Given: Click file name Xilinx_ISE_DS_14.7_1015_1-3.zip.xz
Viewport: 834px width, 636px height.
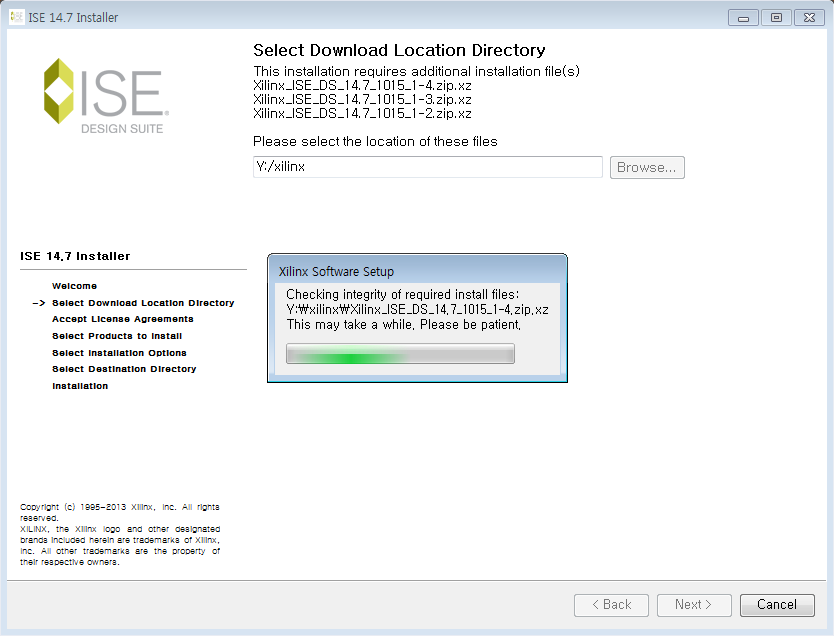Looking at the screenshot, I should [x=362, y=99].
